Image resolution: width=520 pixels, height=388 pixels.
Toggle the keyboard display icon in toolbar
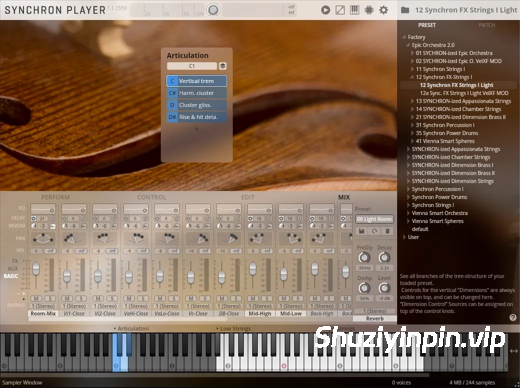[x=354, y=10]
